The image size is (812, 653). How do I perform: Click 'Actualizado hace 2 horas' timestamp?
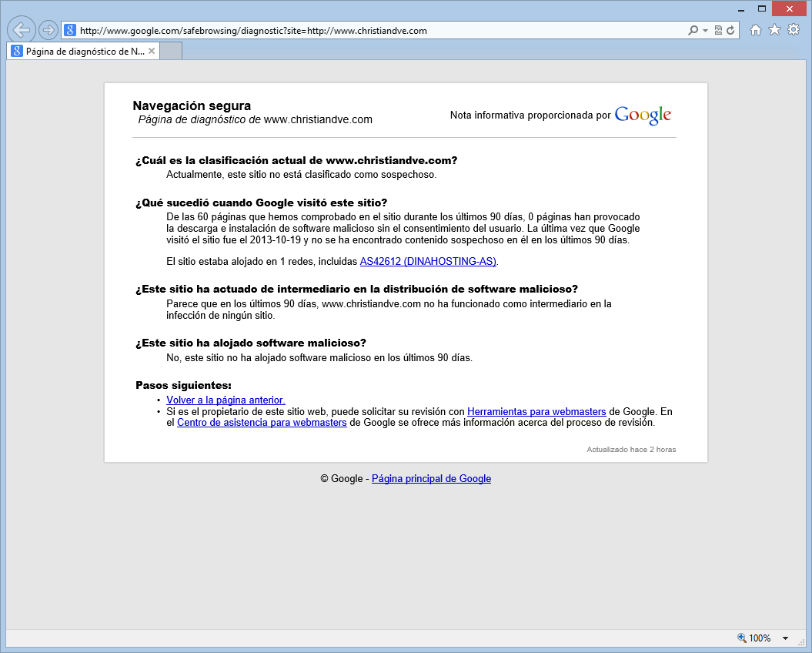click(631, 450)
